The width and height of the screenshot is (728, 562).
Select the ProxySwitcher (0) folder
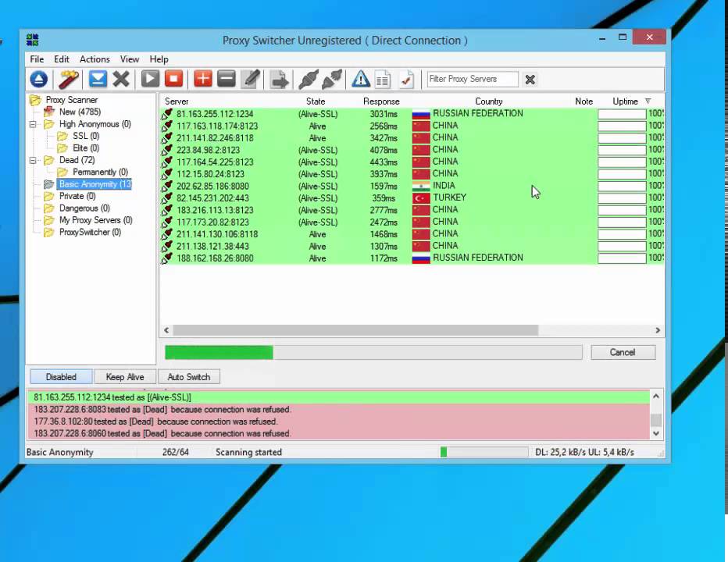(x=90, y=233)
